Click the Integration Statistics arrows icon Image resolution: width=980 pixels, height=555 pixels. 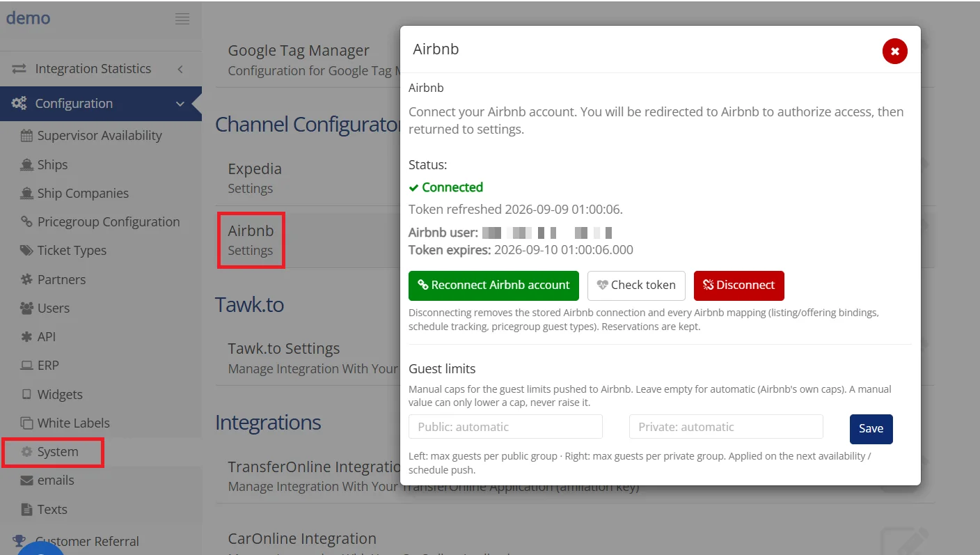19,69
